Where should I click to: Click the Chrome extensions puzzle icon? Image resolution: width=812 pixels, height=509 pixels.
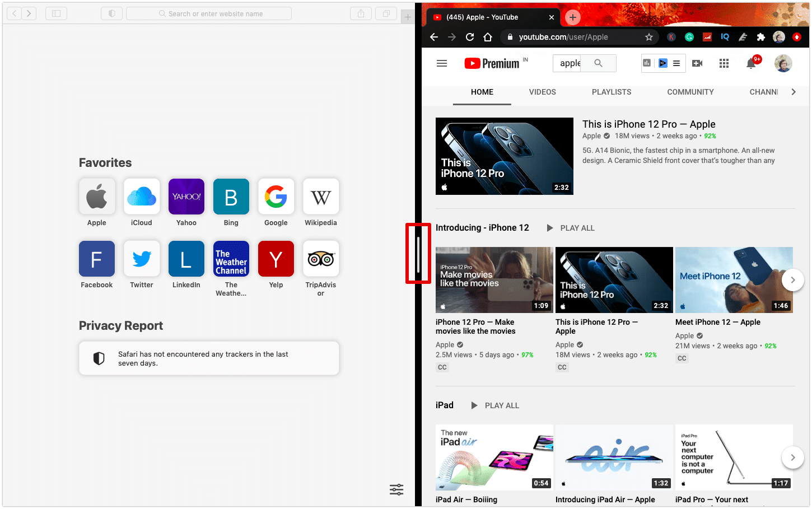click(761, 37)
